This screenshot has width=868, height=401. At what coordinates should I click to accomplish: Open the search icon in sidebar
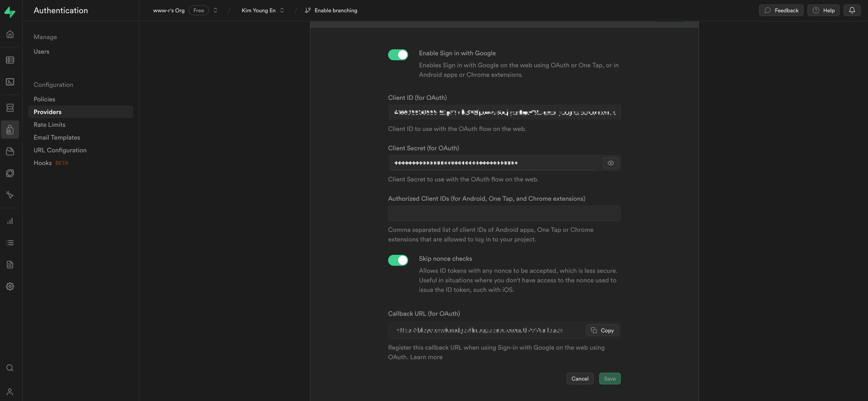[x=10, y=368]
